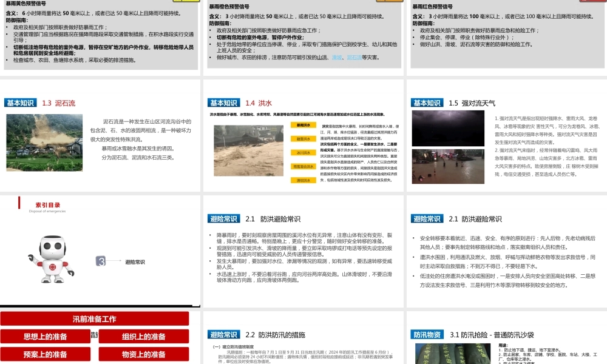Click the 溃坝洪水 yellow label
This screenshot has width=607, height=364.
303,180
